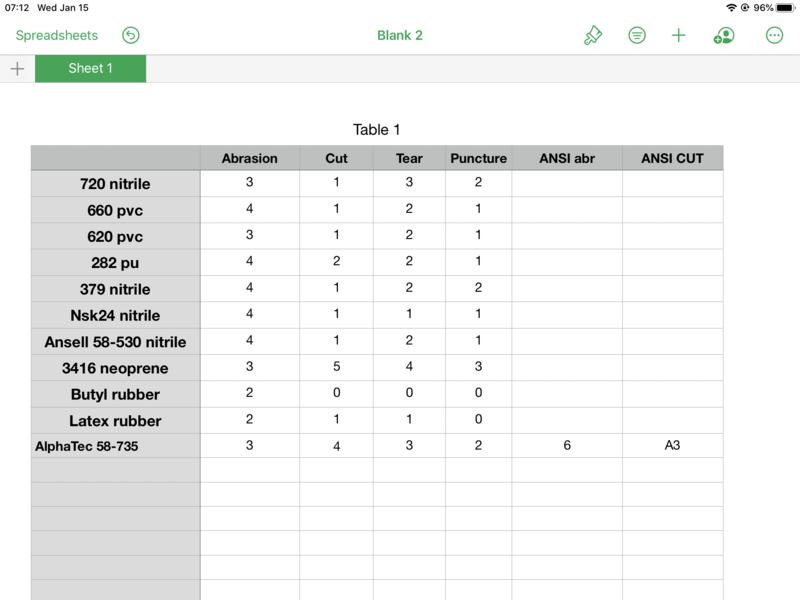Viewport: 800px width, 600px height.
Task: Select empty ANSI abr cell for 720 nitrile
Action: (x=567, y=184)
